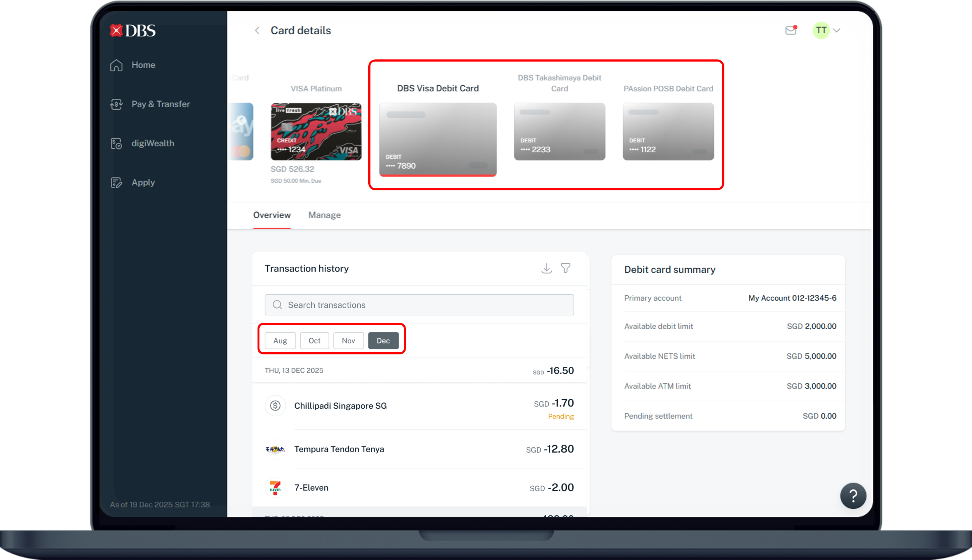Click the help question mark button
Screen dimensions: 972x560
pyautogui.click(x=853, y=496)
